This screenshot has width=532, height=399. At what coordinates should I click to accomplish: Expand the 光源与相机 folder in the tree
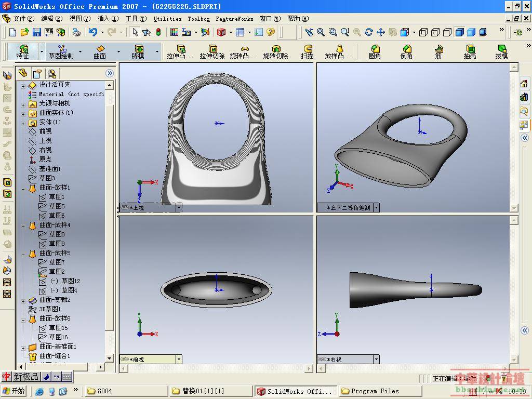[23, 104]
